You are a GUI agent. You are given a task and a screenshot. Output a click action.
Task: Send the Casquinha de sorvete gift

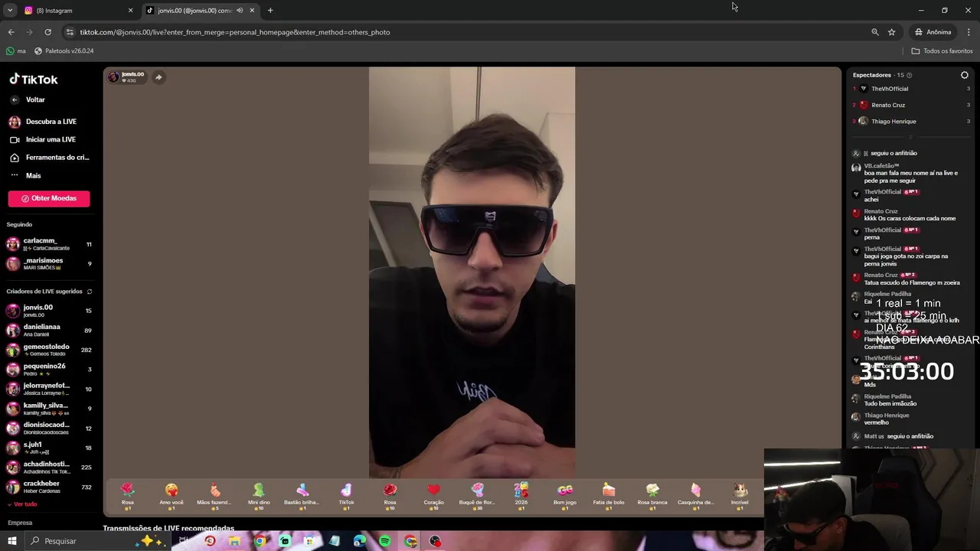click(696, 496)
